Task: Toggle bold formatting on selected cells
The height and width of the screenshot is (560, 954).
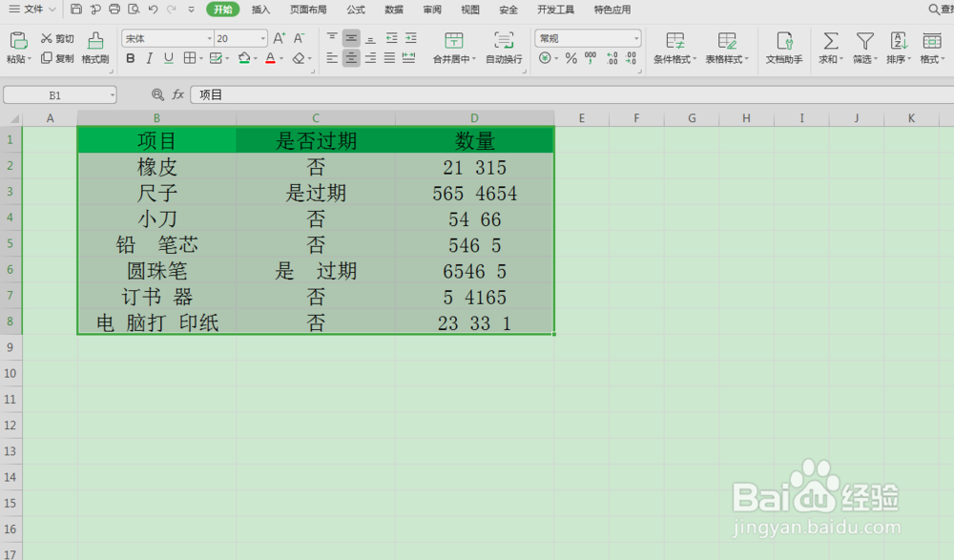Action: click(130, 58)
